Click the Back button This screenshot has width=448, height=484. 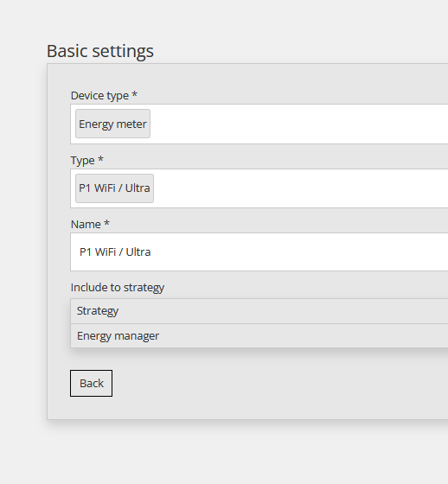(x=91, y=383)
